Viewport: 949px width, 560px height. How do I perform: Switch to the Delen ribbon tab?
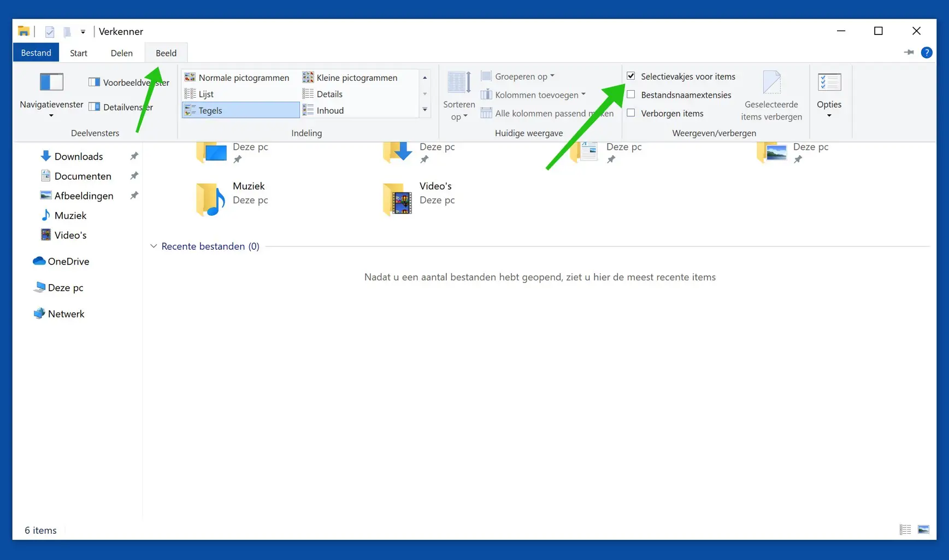[x=122, y=53]
